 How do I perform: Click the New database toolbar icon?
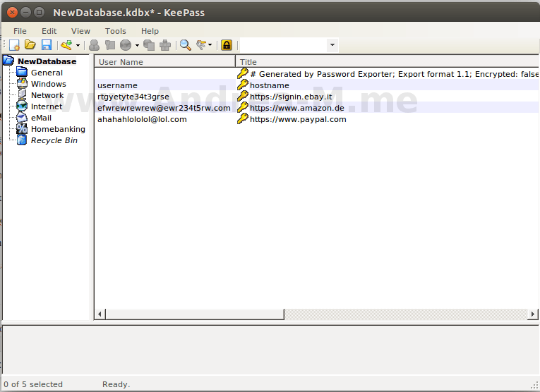pos(14,45)
